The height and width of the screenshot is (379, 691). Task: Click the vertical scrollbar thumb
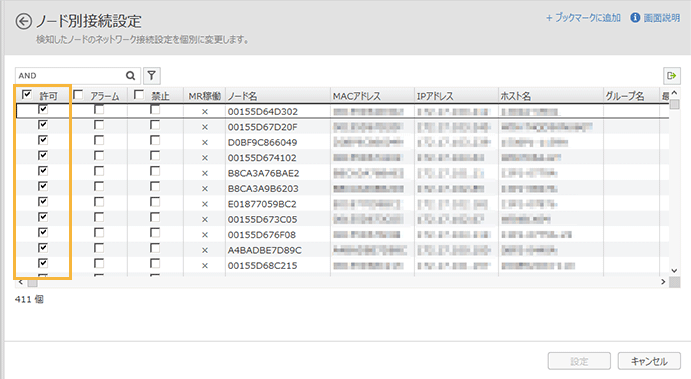674,104
